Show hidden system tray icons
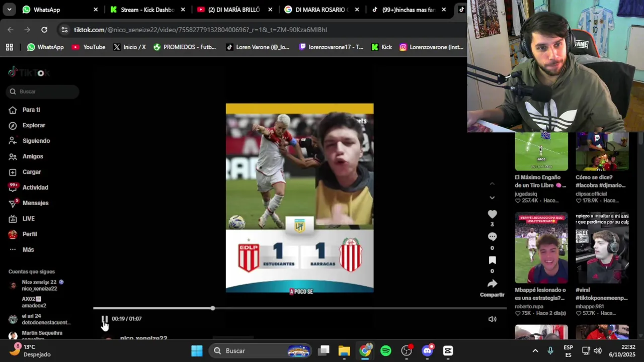 [535, 350]
